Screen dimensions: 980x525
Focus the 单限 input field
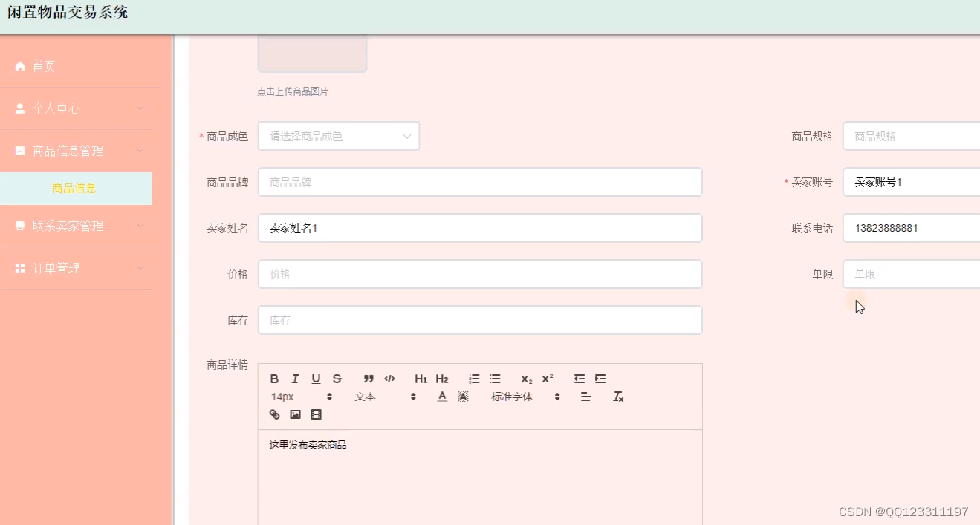911,274
